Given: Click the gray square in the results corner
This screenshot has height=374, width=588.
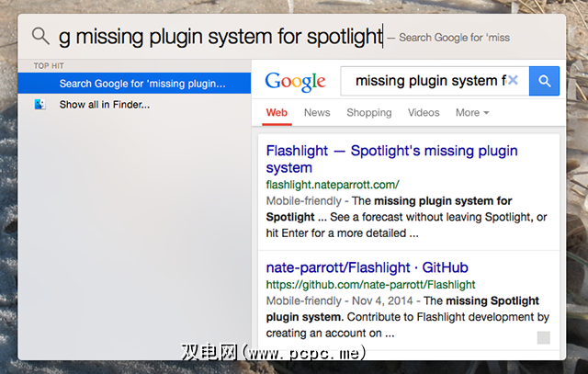Looking at the screenshot, I should click(x=543, y=338).
